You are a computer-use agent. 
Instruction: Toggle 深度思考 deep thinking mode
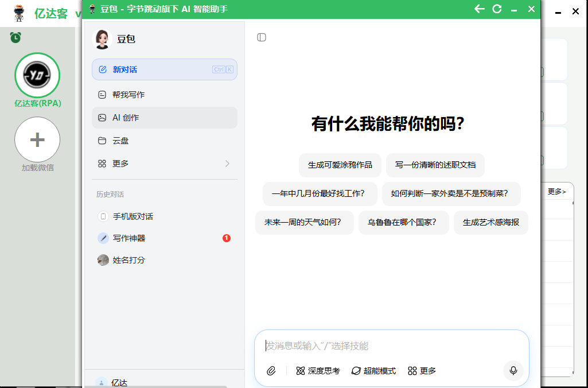(318, 371)
